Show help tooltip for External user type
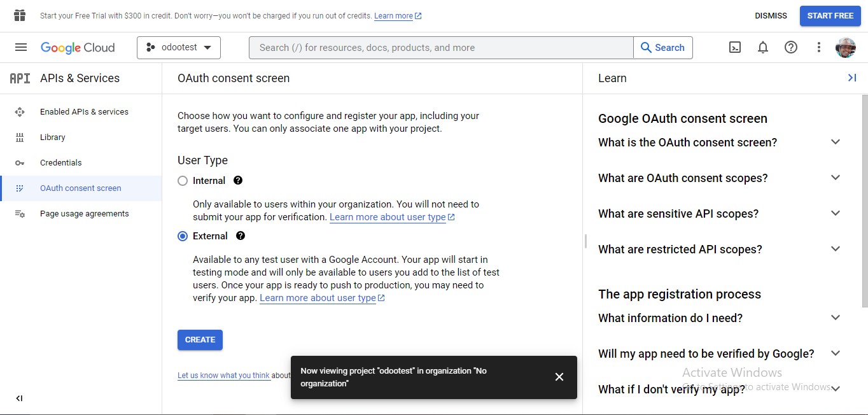This screenshot has width=868, height=415. click(x=241, y=236)
